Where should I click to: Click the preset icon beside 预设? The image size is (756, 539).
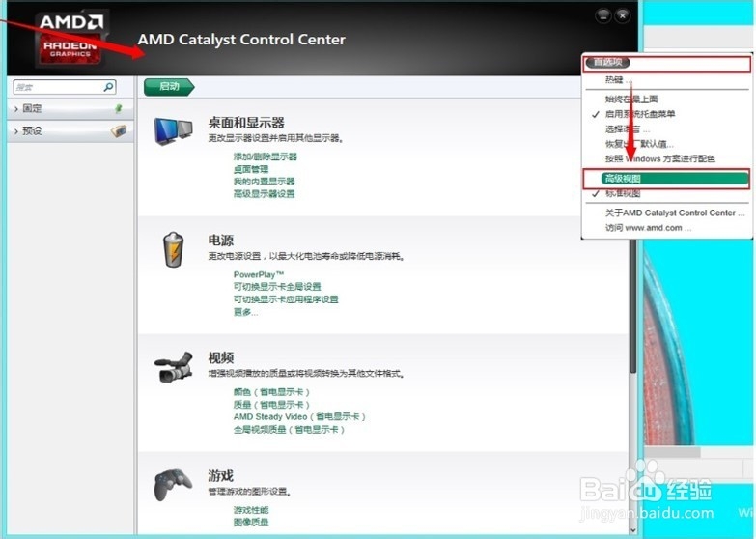[x=119, y=130]
